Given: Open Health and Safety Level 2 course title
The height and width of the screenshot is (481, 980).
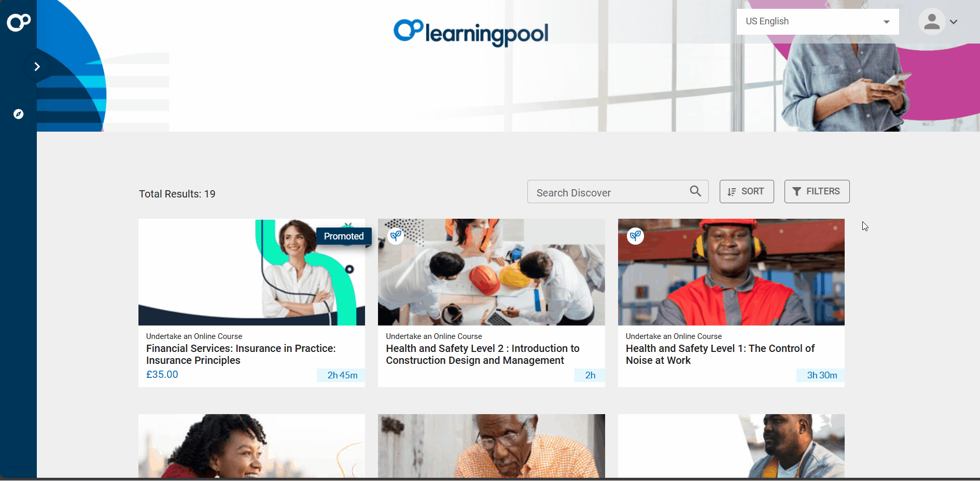Looking at the screenshot, I should (x=482, y=355).
